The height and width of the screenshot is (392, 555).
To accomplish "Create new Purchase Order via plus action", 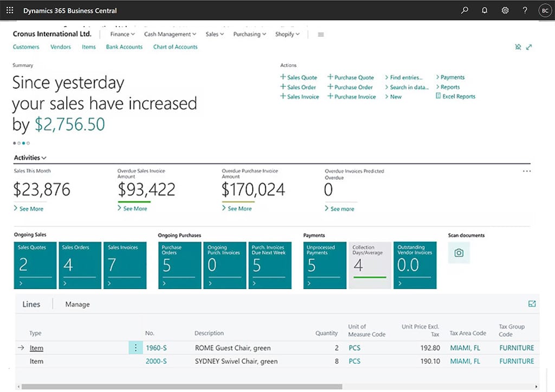I will [x=350, y=87].
